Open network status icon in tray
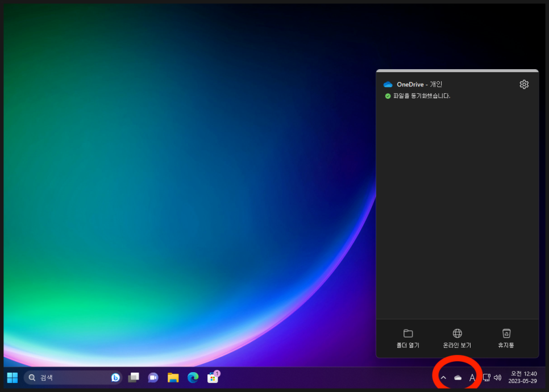This screenshot has width=549, height=392. point(486,377)
